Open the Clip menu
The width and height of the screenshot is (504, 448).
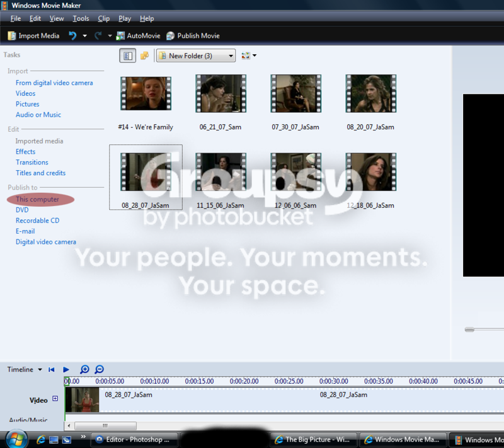click(103, 19)
